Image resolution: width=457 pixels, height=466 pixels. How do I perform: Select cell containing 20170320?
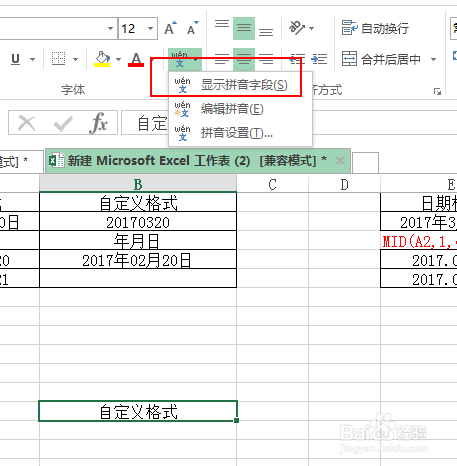pos(138,222)
